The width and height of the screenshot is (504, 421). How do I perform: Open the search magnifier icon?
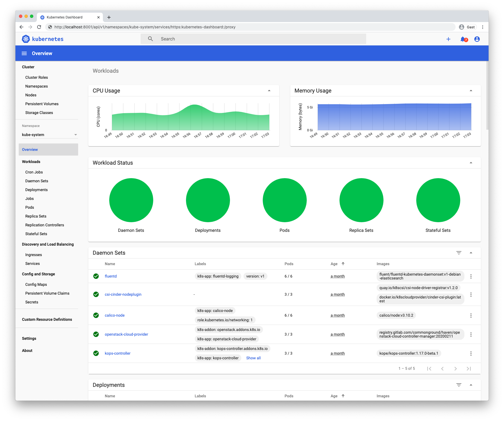pyautogui.click(x=150, y=39)
